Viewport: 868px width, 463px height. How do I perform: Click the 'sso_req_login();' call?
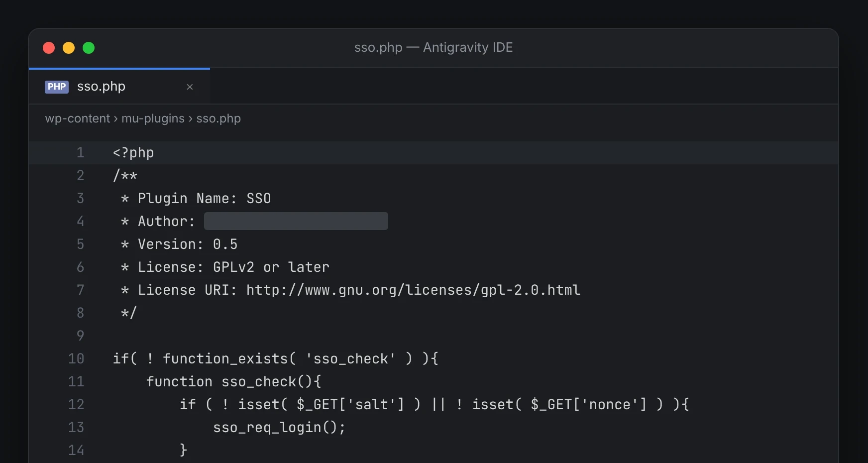(279, 427)
